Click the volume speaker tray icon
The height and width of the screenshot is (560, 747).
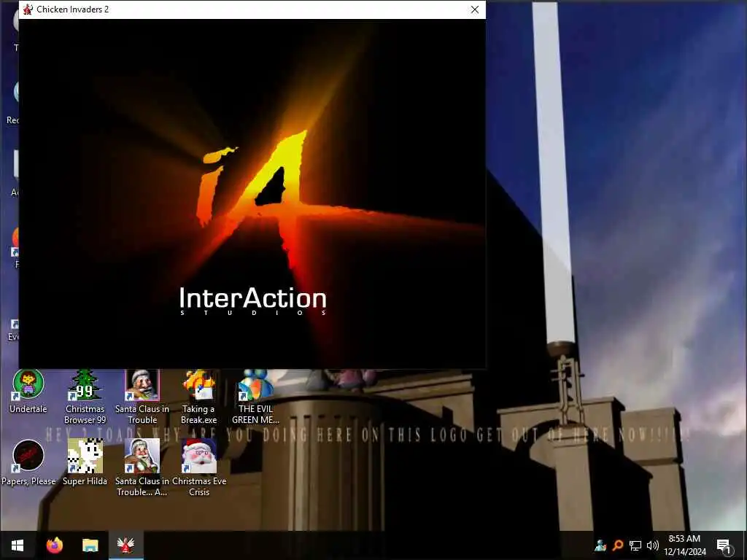(653, 545)
